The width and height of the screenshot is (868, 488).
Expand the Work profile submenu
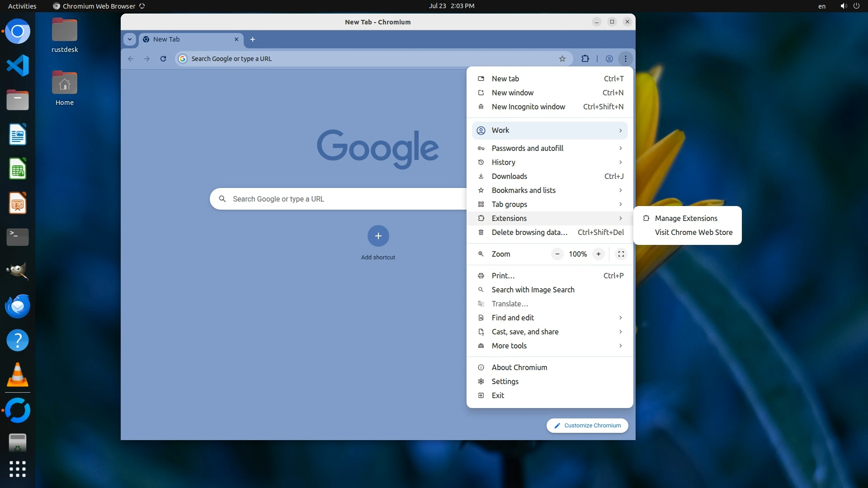549,130
